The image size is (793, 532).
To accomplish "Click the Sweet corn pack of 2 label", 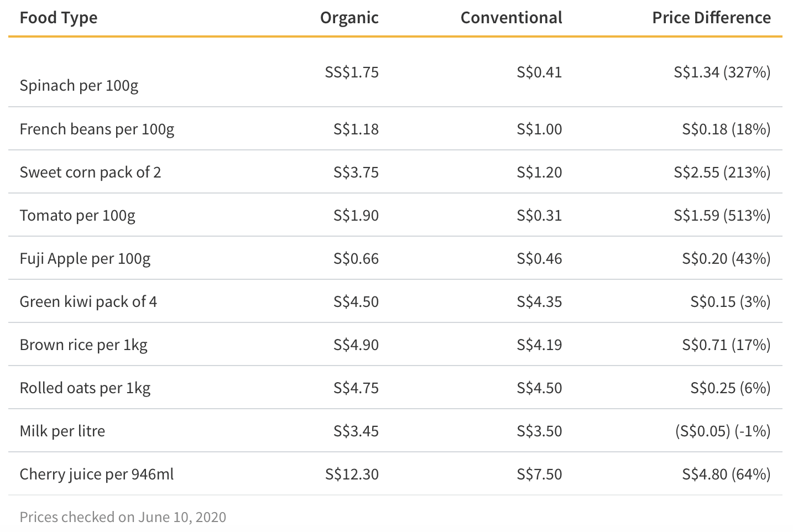I will point(90,172).
